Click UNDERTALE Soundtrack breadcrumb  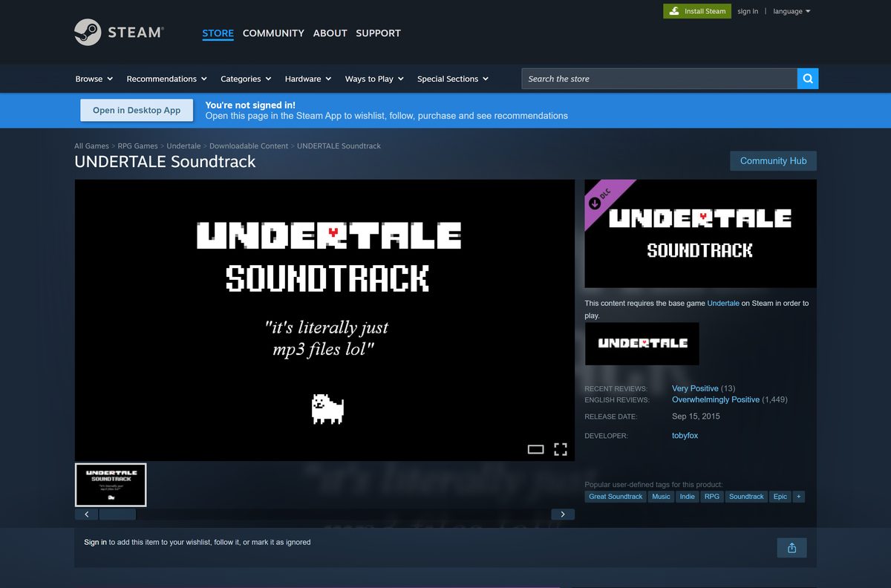pyautogui.click(x=339, y=146)
